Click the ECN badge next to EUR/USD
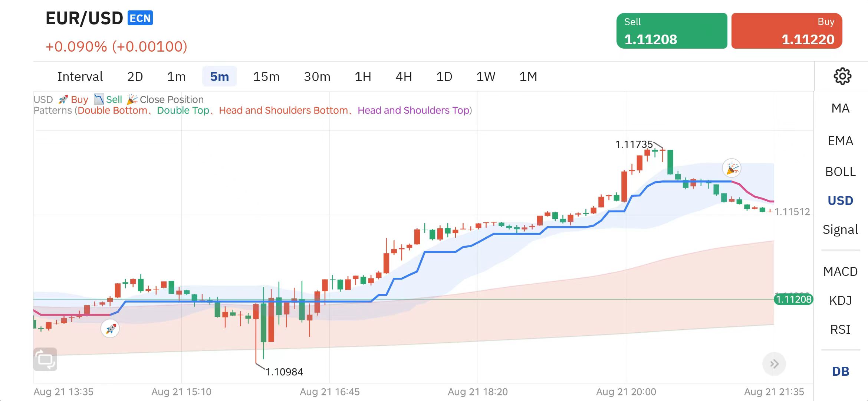Viewport: 868px width, 401px height. (x=140, y=18)
